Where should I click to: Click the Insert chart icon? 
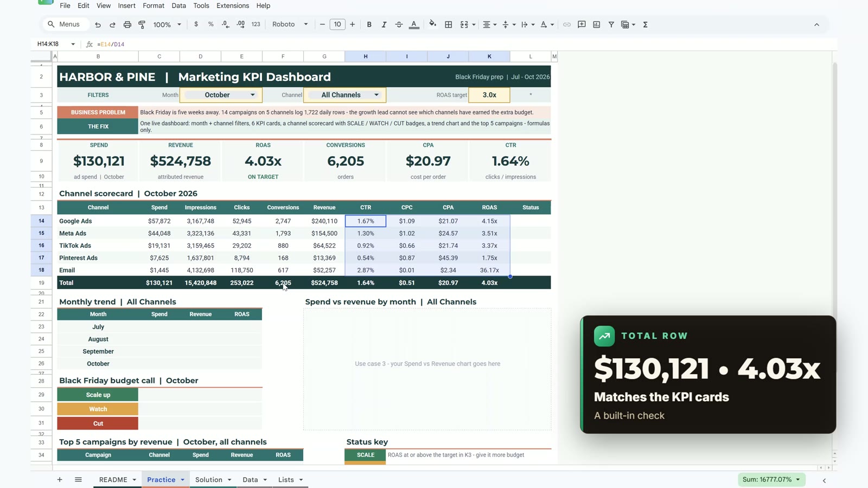(597, 24)
